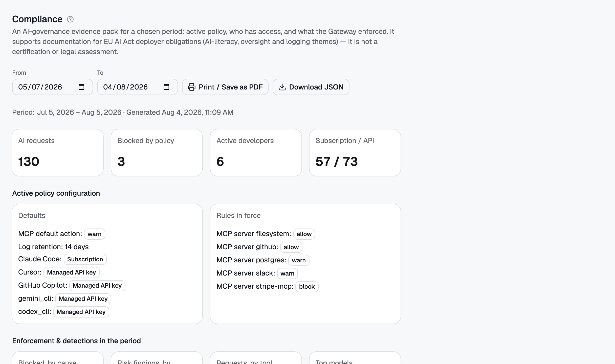Click the GitHub Copilot Managed API key badge
The width and height of the screenshot is (615, 364).
pyautogui.click(x=97, y=286)
